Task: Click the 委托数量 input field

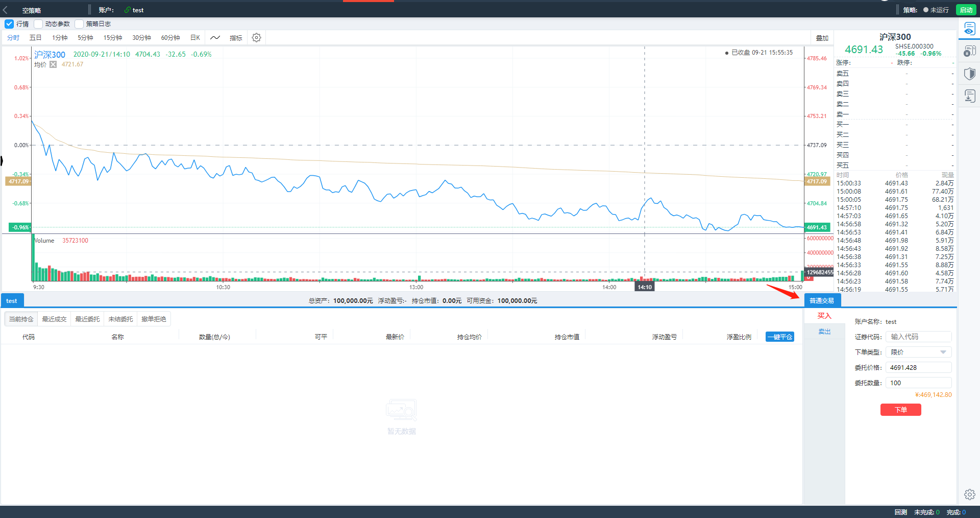Action: coord(918,383)
